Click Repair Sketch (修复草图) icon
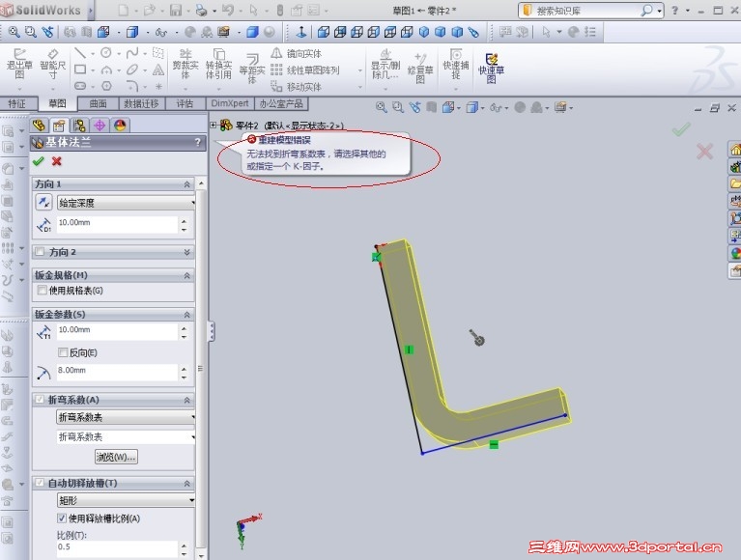741x560 pixels. [x=420, y=69]
